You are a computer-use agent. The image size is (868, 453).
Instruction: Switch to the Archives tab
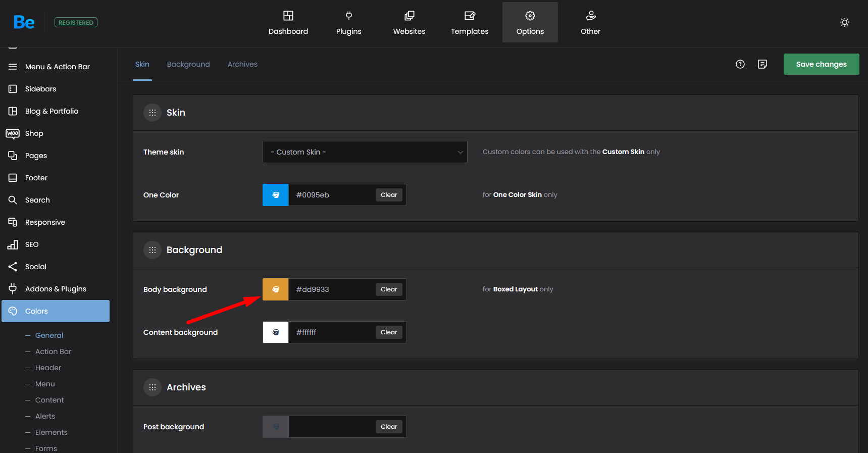coord(242,64)
